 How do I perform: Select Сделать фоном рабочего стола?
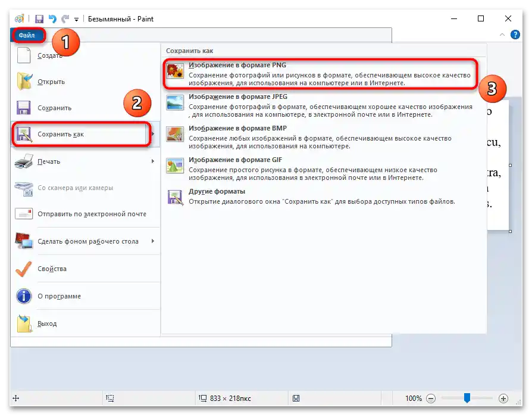pos(81,241)
